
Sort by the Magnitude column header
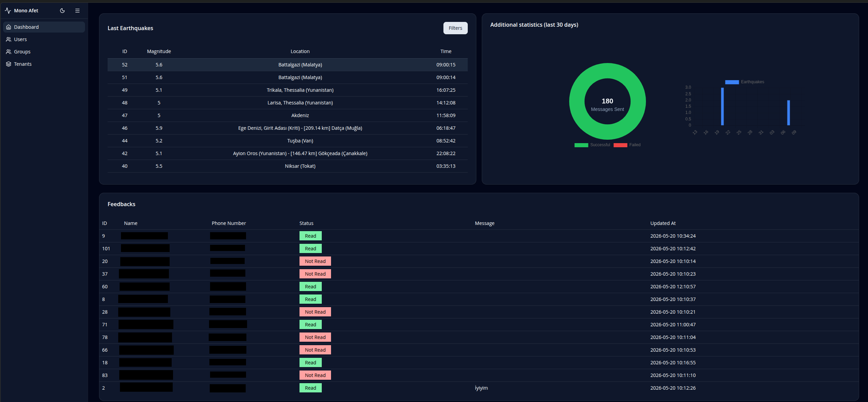[159, 51]
